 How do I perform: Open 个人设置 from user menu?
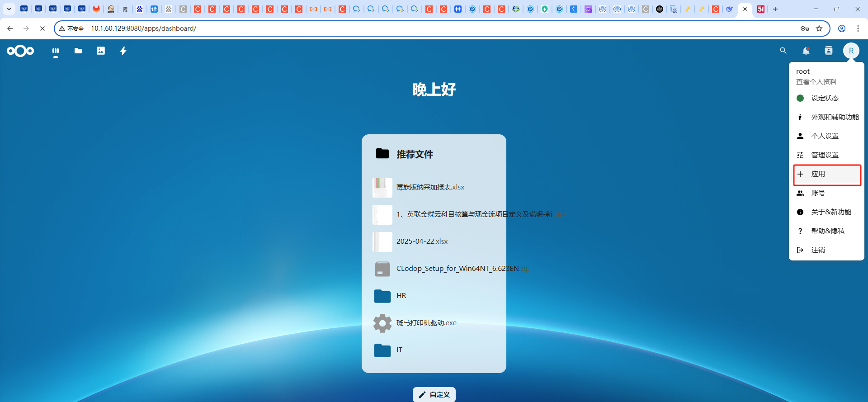click(826, 136)
